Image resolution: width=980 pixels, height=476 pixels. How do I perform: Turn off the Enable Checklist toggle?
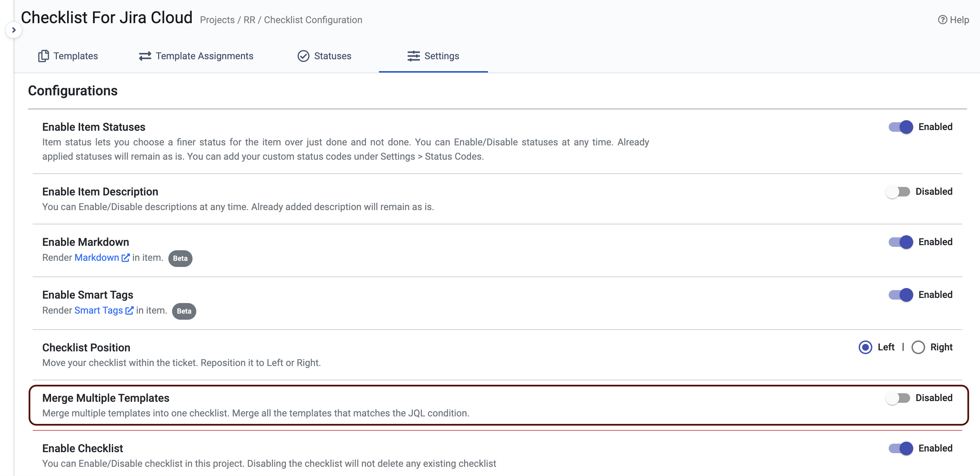click(x=900, y=448)
